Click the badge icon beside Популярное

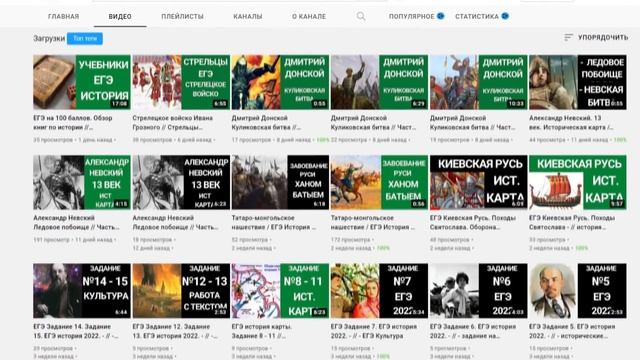[x=440, y=16]
